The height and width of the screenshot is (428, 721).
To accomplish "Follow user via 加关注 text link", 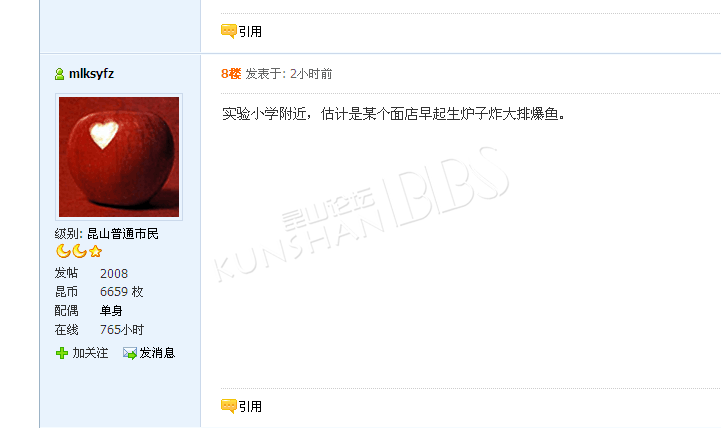I will [x=90, y=353].
